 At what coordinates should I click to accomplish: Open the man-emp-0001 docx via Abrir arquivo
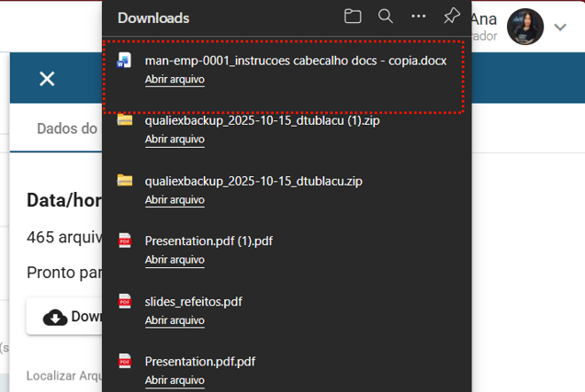tap(174, 80)
